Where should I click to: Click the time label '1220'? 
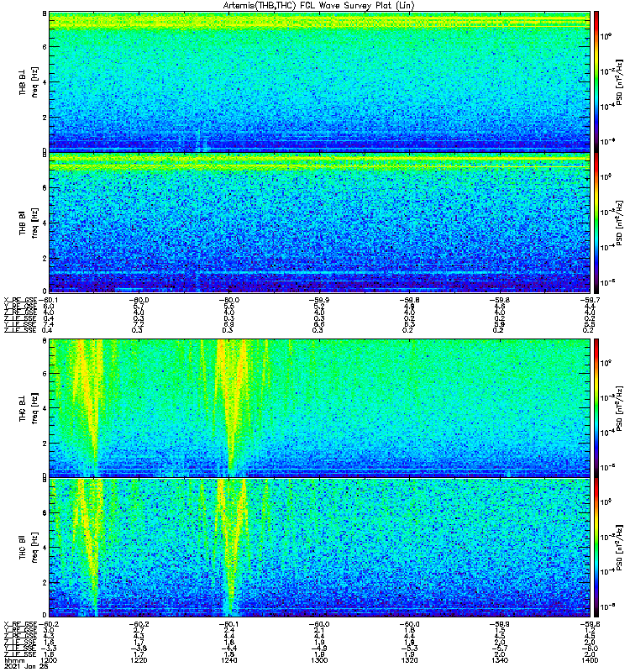click(x=139, y=660)
